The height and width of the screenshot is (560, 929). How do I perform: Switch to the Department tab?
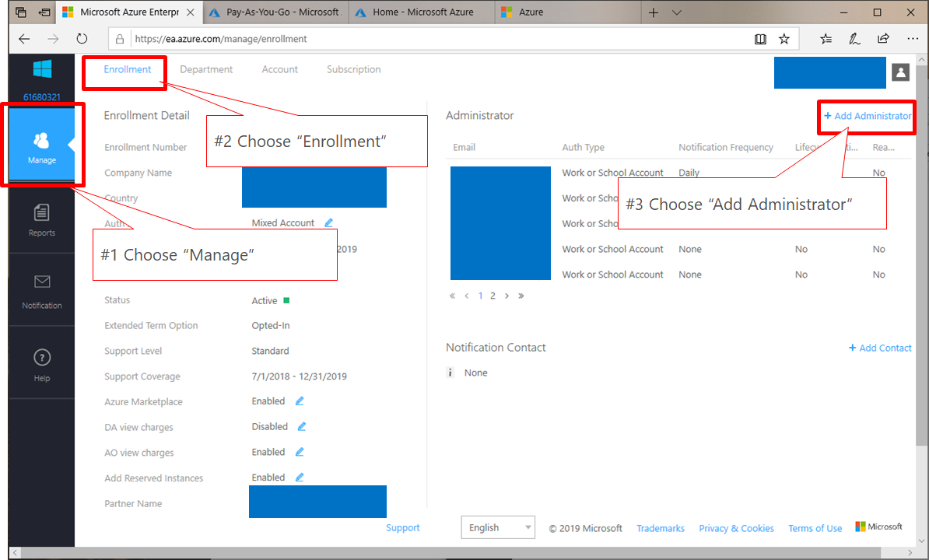click(206, 69)
